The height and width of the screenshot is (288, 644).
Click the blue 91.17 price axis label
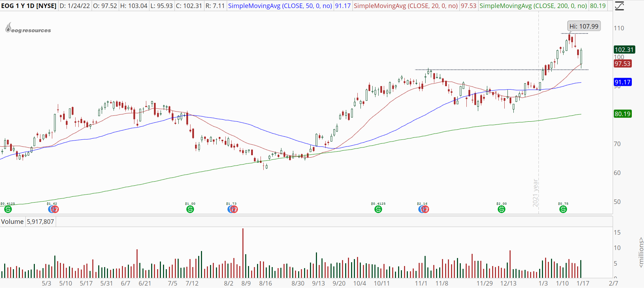click(622, 82)
